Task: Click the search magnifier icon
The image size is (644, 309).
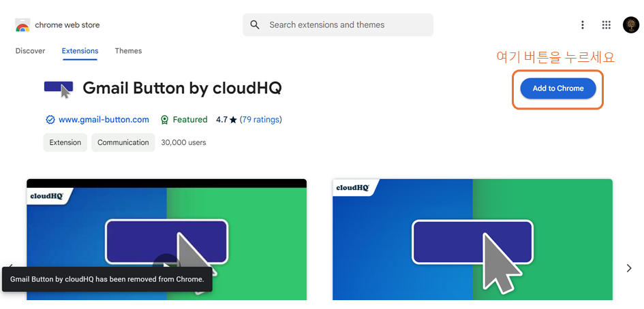Action: click(255, 25)
